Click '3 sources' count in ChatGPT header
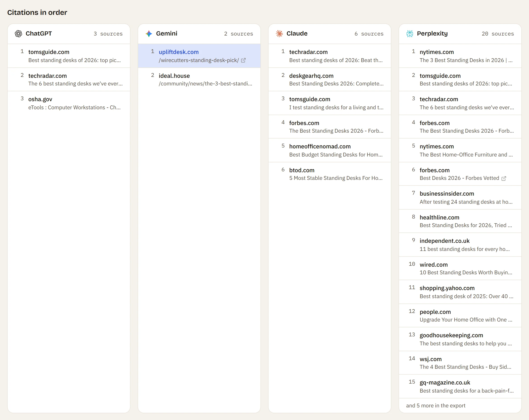The image size is (529, 420). (x=108, y=34)
